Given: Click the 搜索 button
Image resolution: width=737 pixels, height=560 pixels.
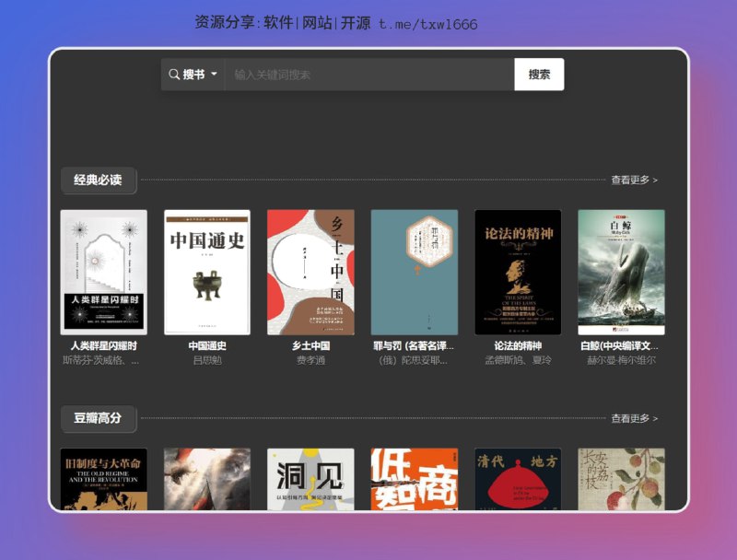Looking at the screenshot, I should pos(539,75).
